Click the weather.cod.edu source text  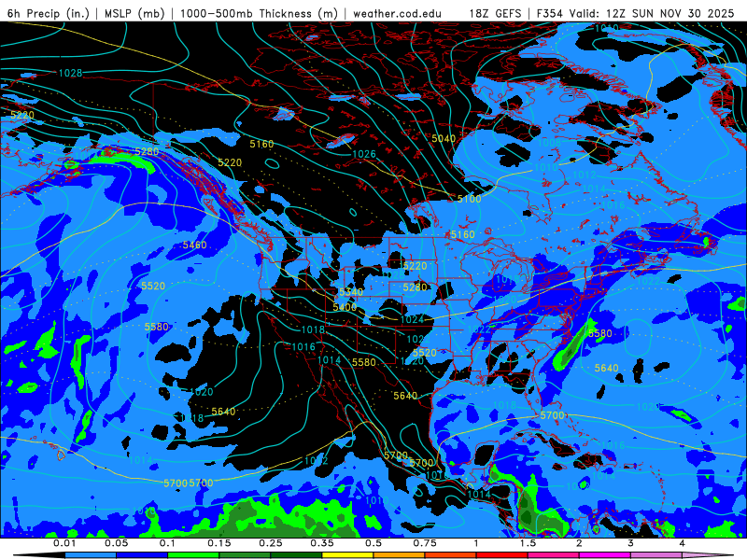tap(398, 13)
